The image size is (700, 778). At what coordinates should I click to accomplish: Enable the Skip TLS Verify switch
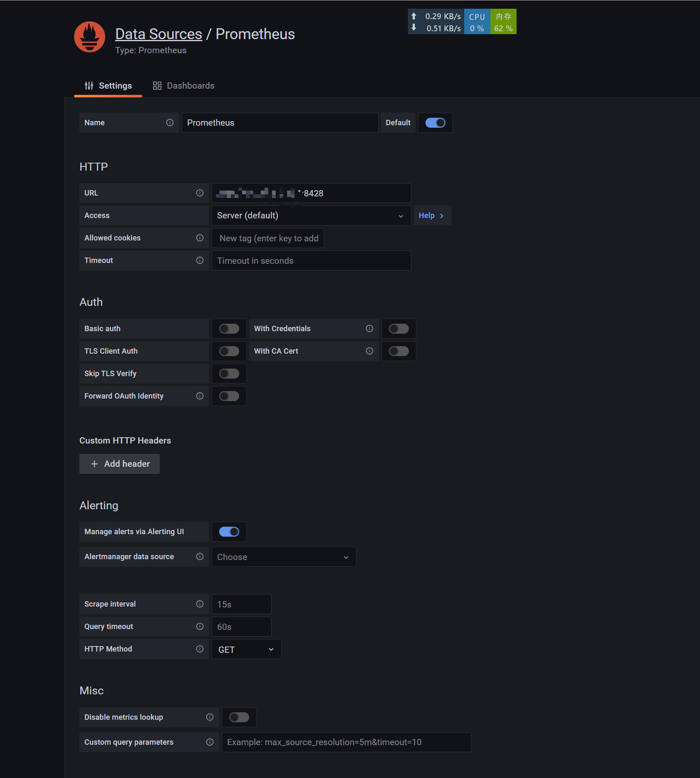(229, 374)
